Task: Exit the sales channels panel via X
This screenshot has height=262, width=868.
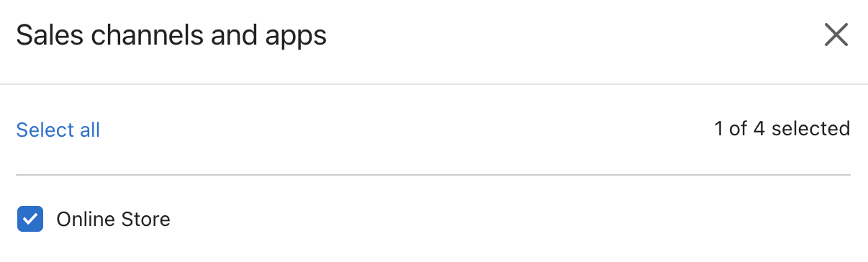Action: click(x=836, y=35)
